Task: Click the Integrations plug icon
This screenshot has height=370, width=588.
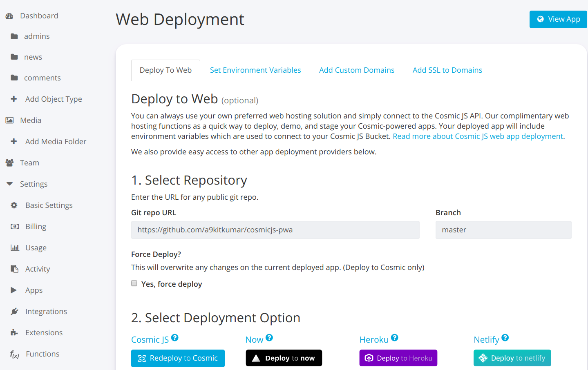Action: pos(14,312)
